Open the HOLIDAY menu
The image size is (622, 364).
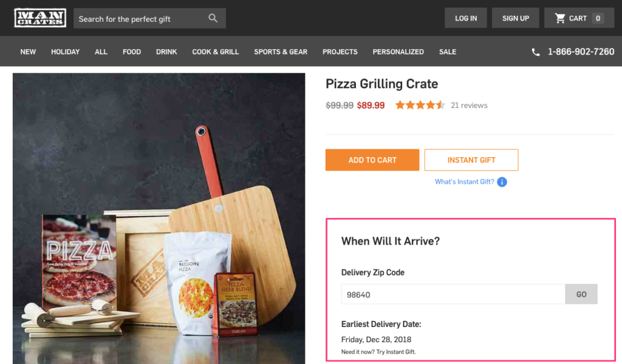[65, 52]
